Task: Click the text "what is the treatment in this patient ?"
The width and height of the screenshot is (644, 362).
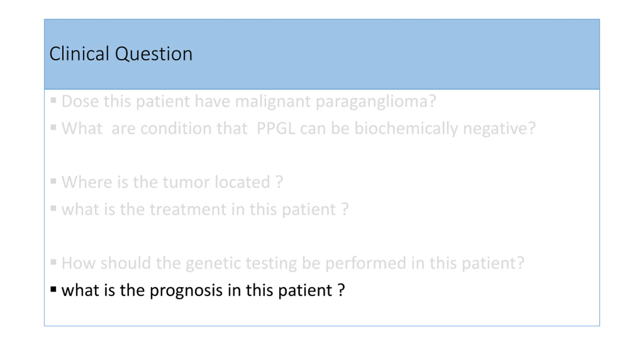Action: coord(205,209)
